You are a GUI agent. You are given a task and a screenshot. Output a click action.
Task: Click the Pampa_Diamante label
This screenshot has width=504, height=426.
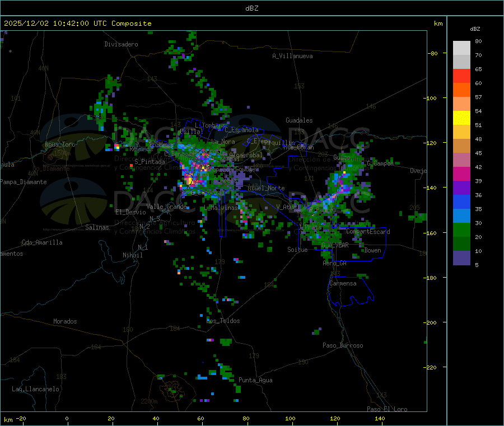(x=24, y=182)
